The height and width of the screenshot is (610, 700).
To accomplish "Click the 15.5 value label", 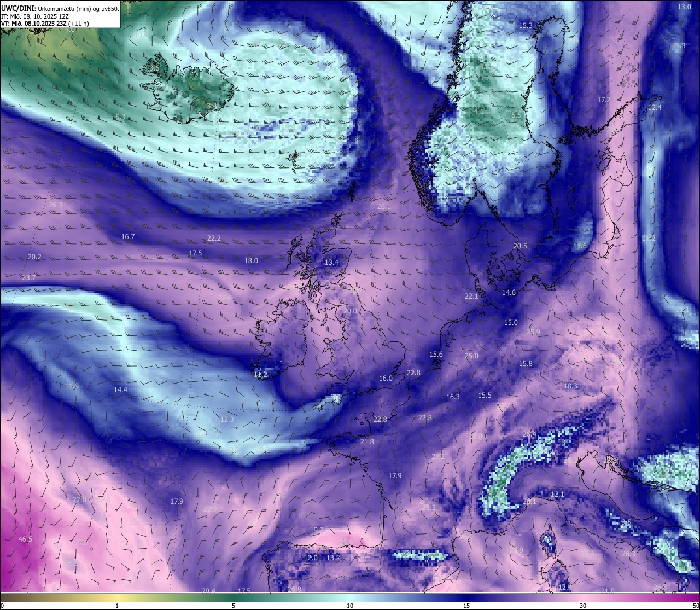I will [485, 396].
